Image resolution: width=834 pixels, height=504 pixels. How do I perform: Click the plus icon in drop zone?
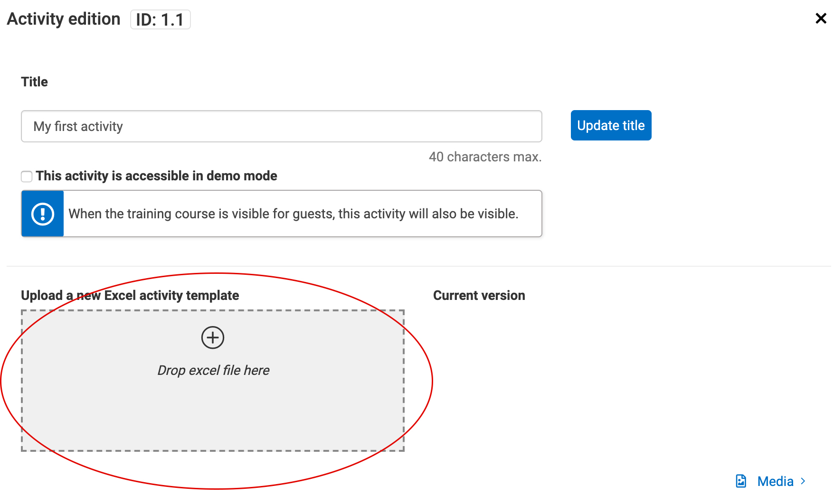[x=212, y=338]
